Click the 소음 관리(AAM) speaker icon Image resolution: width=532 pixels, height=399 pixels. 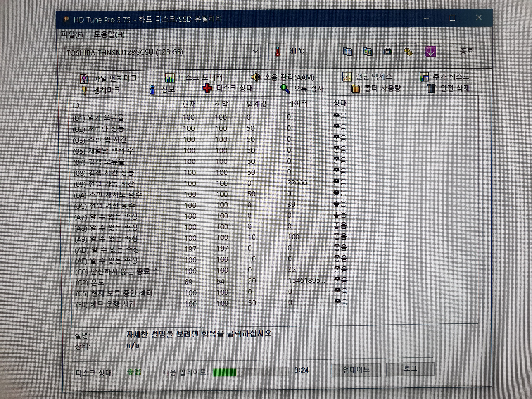click(255, 77)
